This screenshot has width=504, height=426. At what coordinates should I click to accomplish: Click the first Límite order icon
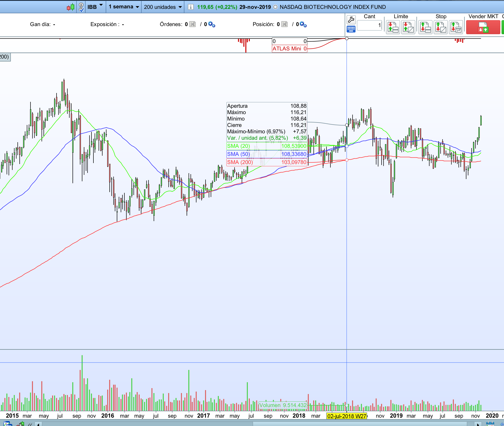pyautogui.click(x=393, y=27)
